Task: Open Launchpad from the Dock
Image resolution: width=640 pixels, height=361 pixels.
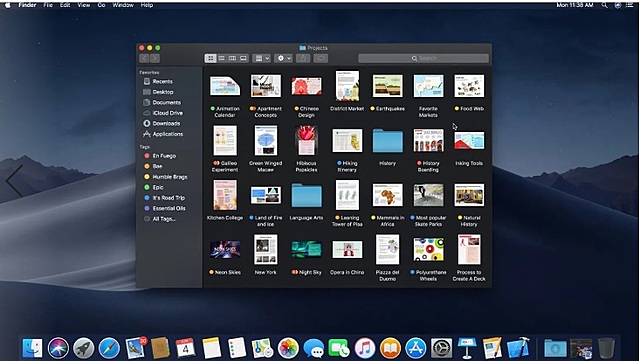Action: (84, 348)
